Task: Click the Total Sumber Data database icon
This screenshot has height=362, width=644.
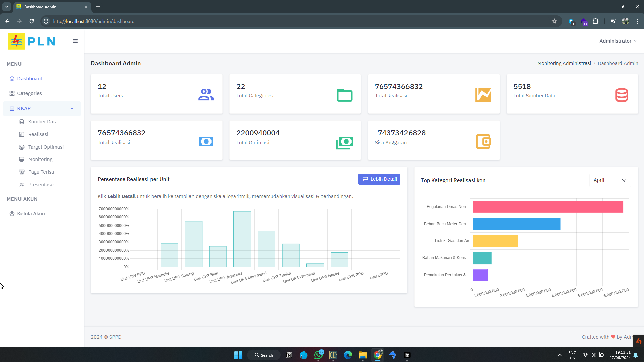Action: point(622,95)
